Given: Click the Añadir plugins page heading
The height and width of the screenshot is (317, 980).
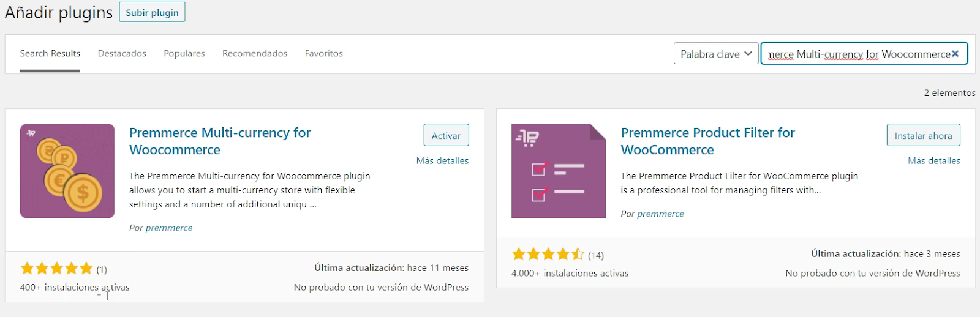Looking at the screenshot, I should tap(59, 12).
